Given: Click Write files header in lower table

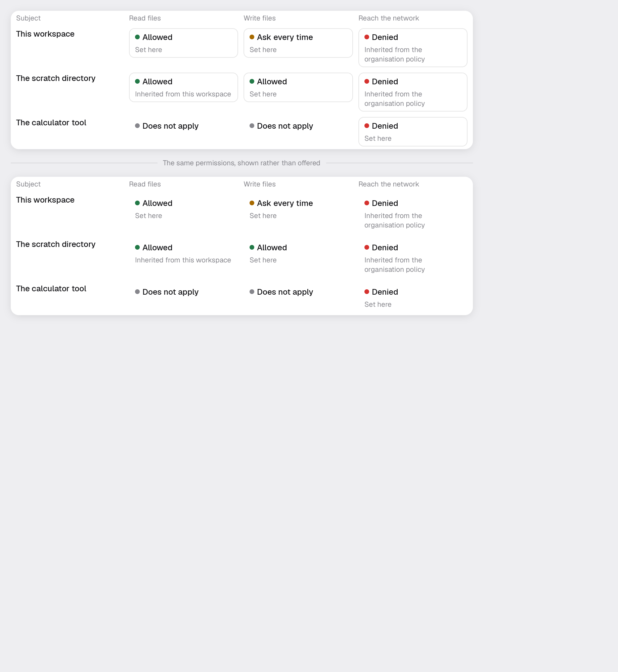Looking at the screenshot, I should (x=260, y=184).
